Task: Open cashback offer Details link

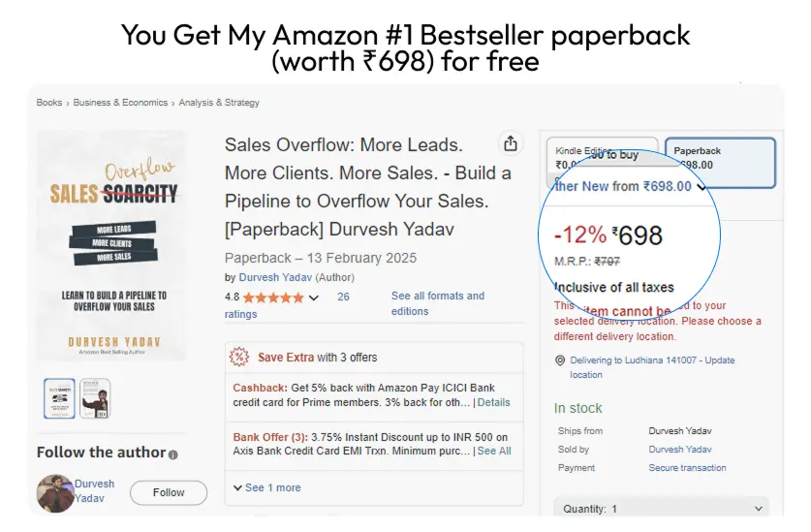Action: (493, 402)
